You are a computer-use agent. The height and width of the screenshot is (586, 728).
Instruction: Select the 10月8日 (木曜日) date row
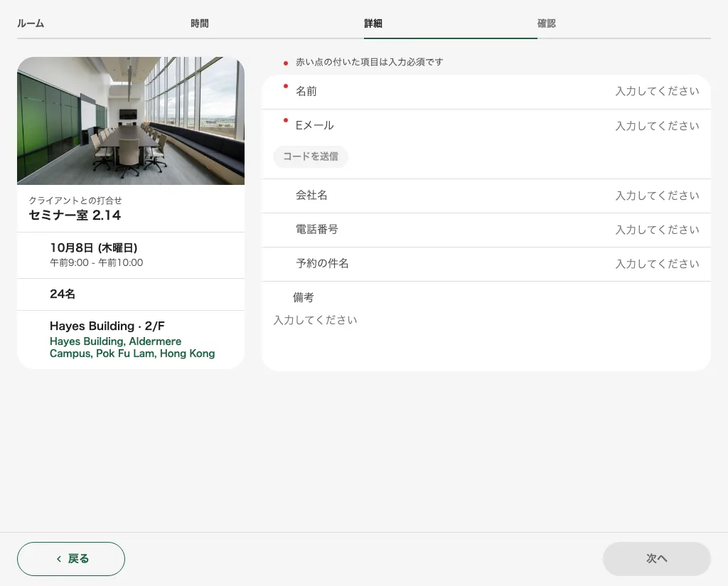[131, 255]
